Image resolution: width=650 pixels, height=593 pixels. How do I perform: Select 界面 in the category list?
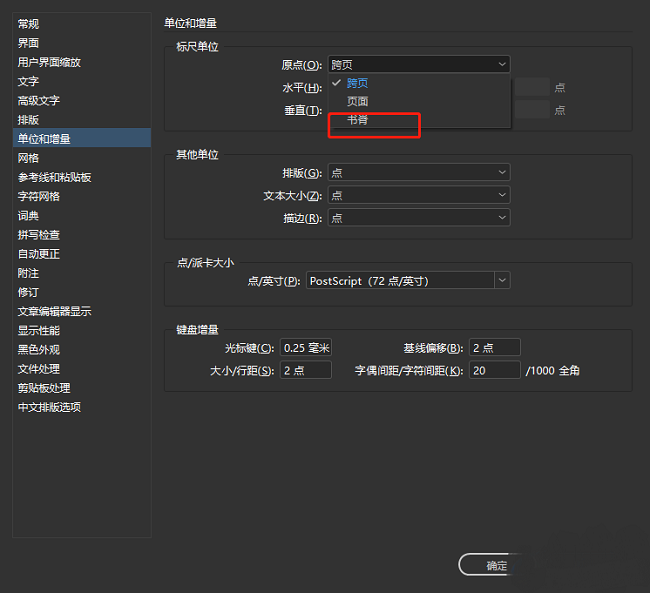pos(82,43)
